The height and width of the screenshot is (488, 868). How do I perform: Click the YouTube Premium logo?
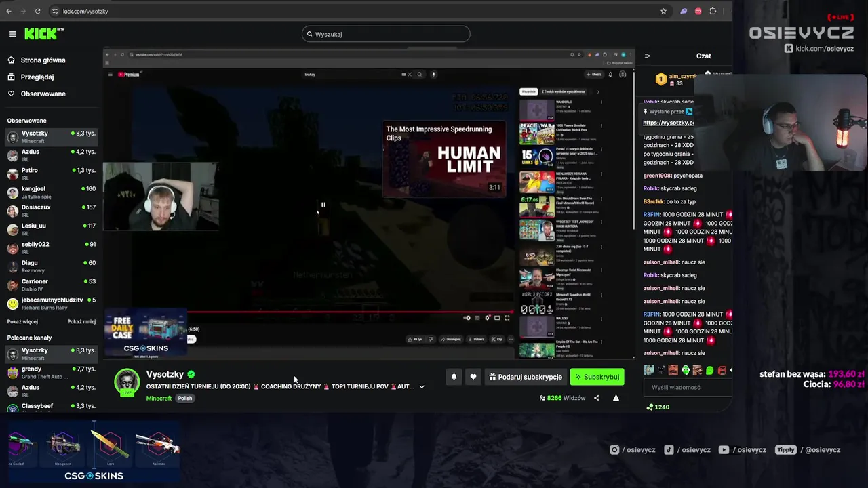(129, 75)
